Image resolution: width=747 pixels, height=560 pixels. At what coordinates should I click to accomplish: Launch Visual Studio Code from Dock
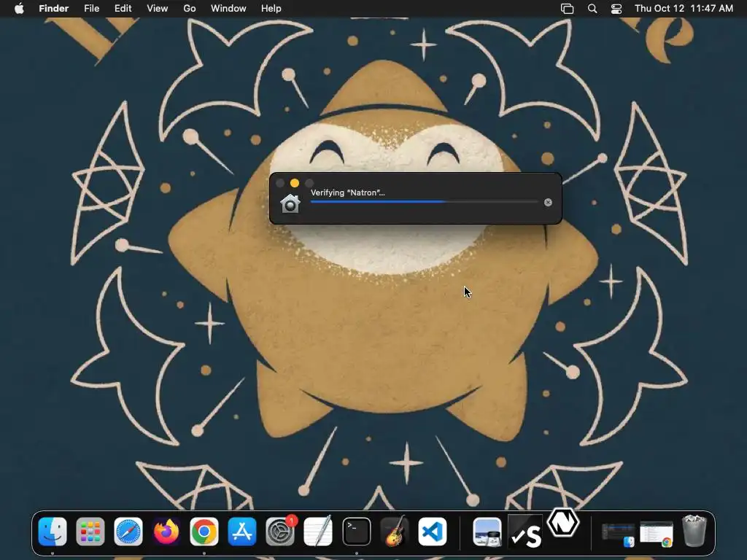432,532
